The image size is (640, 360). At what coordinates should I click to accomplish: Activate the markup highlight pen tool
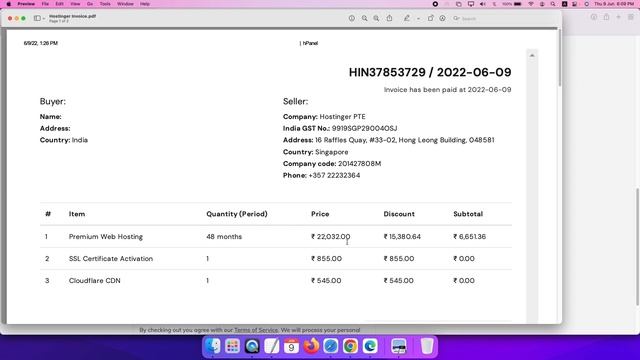[407, 18]
